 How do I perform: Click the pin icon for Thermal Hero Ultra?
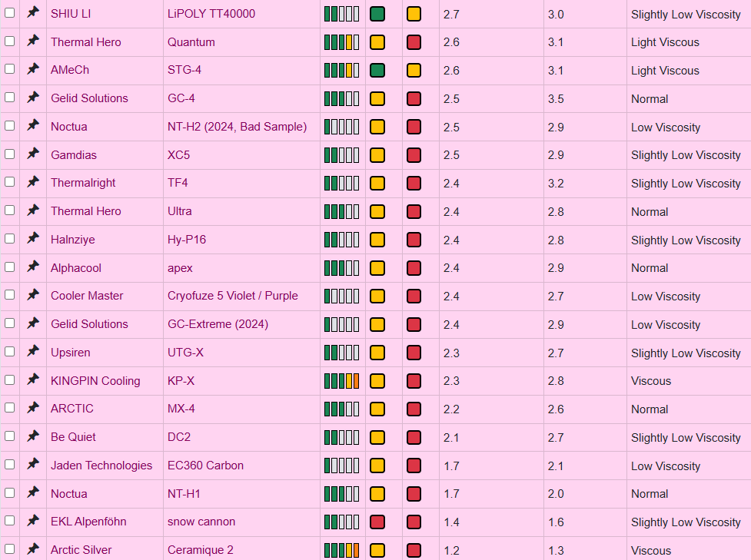coord(32,210)
